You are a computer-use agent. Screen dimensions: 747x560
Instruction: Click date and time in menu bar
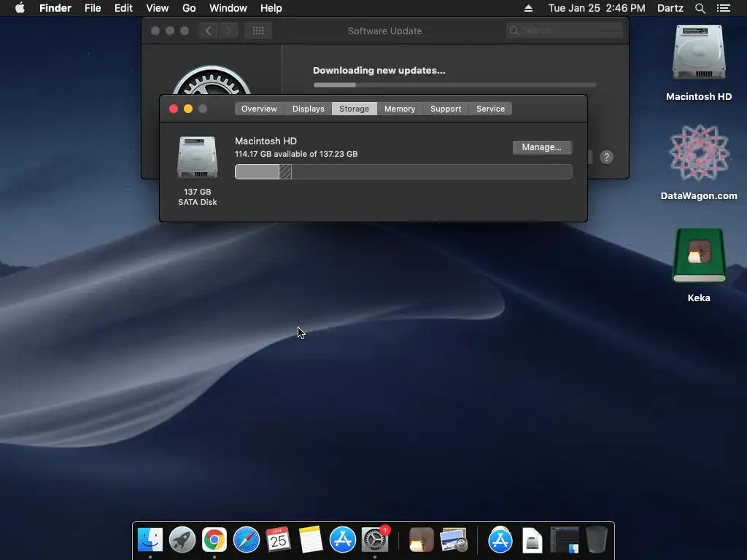[x=597, y=8]
